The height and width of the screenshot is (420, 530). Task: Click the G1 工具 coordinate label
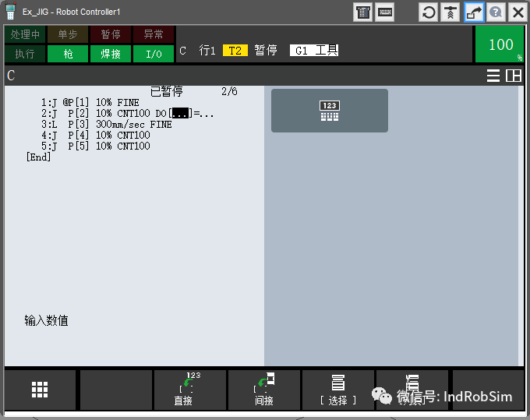pos(314,51)
